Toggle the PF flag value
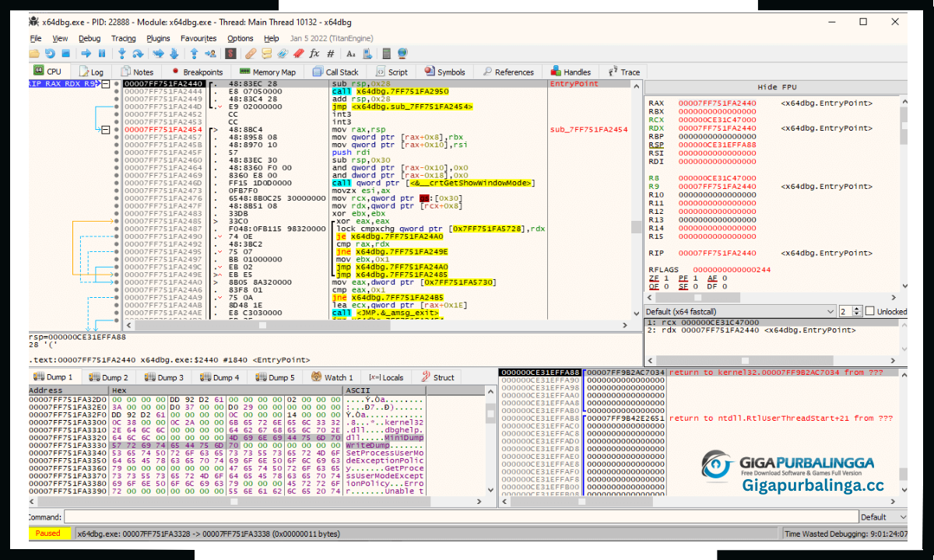934x560 pixels. coord(694,278)
